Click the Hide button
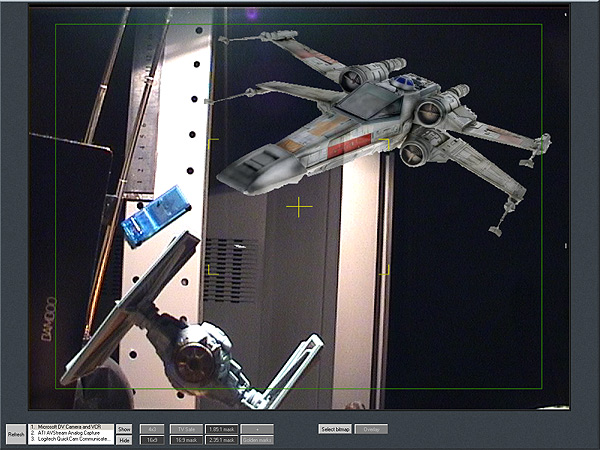The width and height of the screenshot is (600, 450). point(124,440)
